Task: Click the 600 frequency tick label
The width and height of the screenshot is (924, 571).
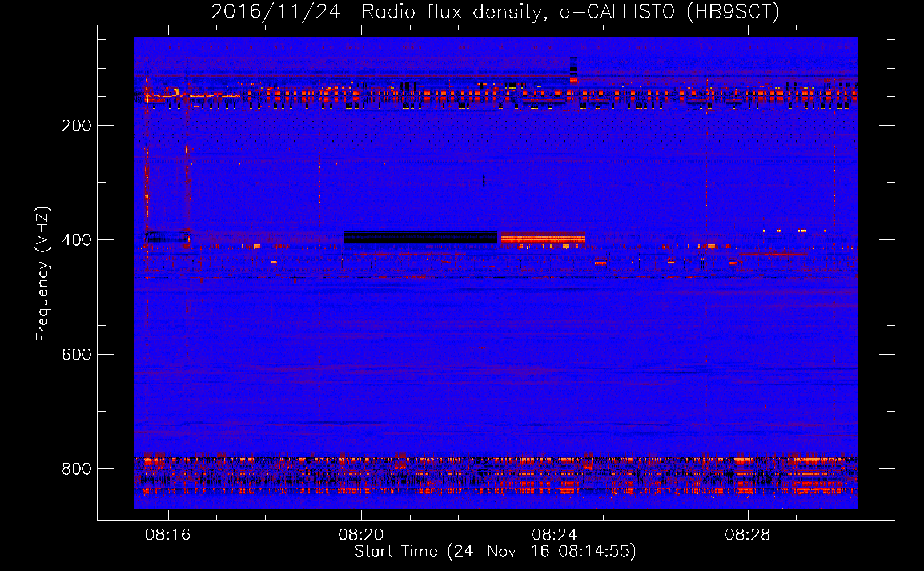Action: [x=77, y=355]
